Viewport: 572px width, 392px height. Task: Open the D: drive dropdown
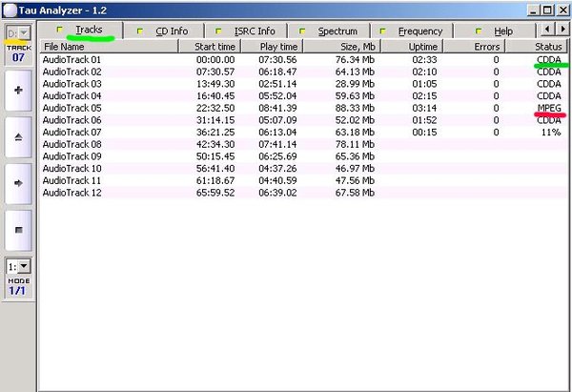[24, 33]
